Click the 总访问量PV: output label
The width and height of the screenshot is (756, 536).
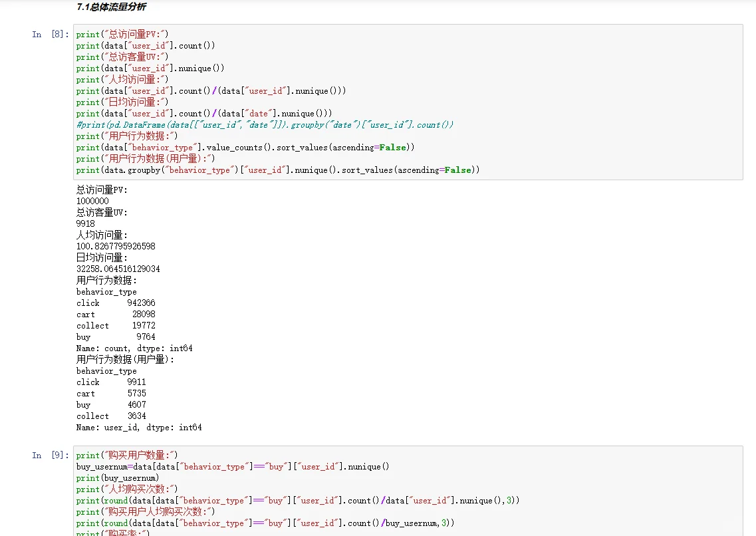pos(102,190)
